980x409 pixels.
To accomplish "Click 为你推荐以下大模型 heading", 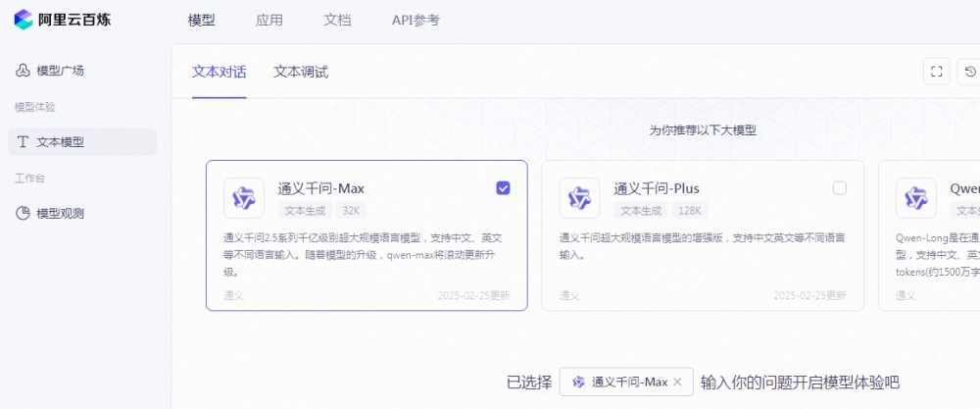I will [703, 130].
